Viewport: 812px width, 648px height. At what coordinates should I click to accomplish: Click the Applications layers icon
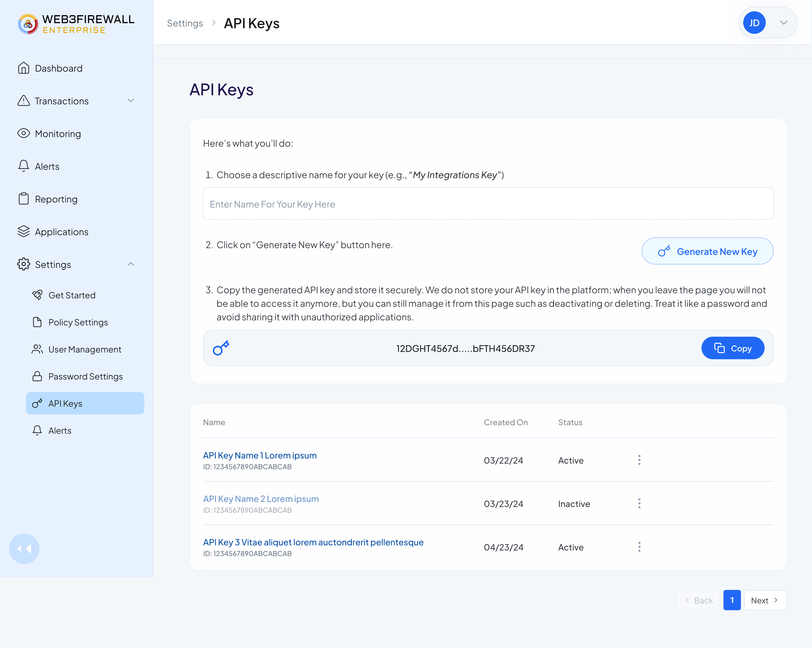23,231
